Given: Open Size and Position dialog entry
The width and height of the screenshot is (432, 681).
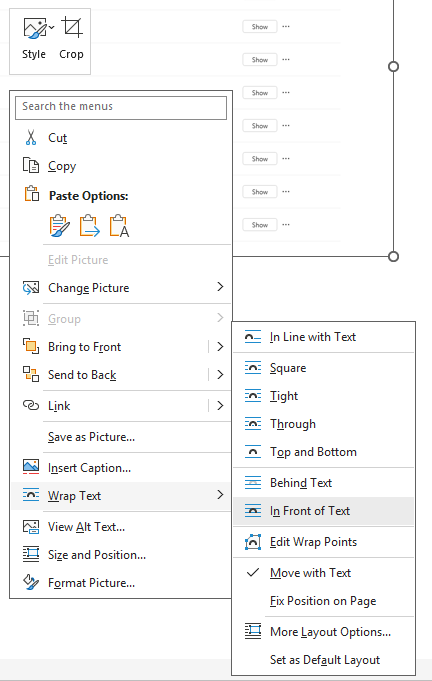Looking at the screenshot, I should click(x=97, y=555).
